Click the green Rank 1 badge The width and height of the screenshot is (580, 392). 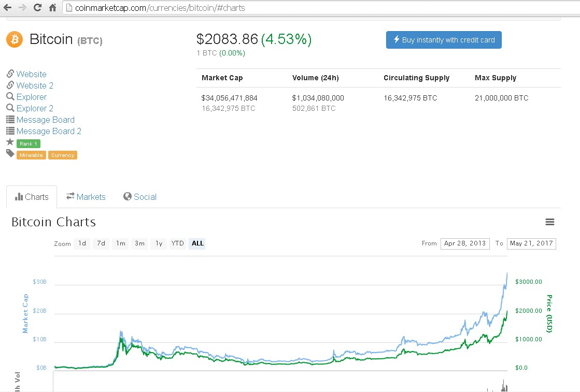click(29, 144)
